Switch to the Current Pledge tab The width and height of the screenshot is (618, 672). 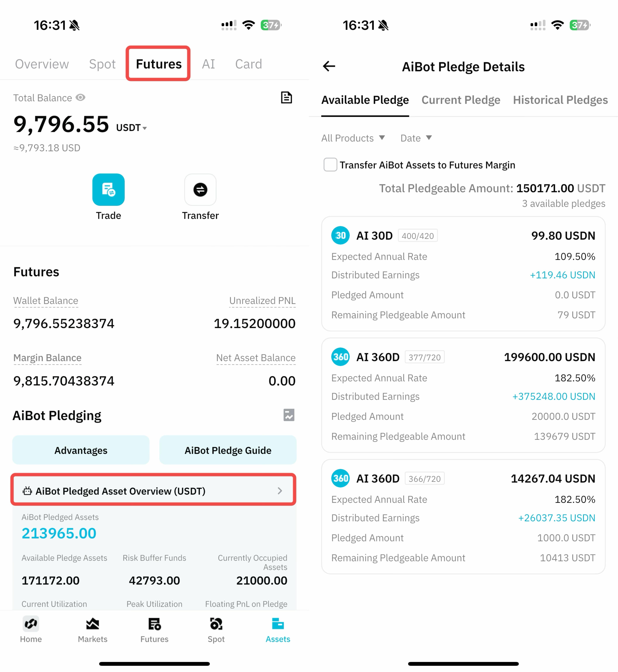[x=461, y=100]
